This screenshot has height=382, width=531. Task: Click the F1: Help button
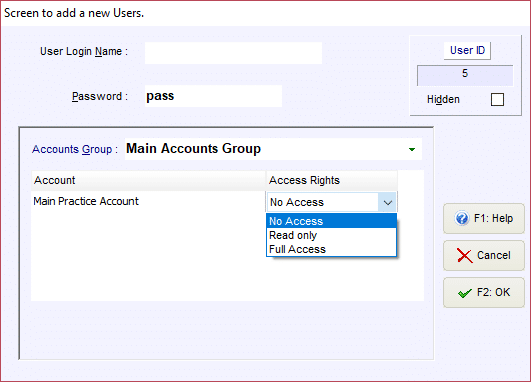coord(484,218)
